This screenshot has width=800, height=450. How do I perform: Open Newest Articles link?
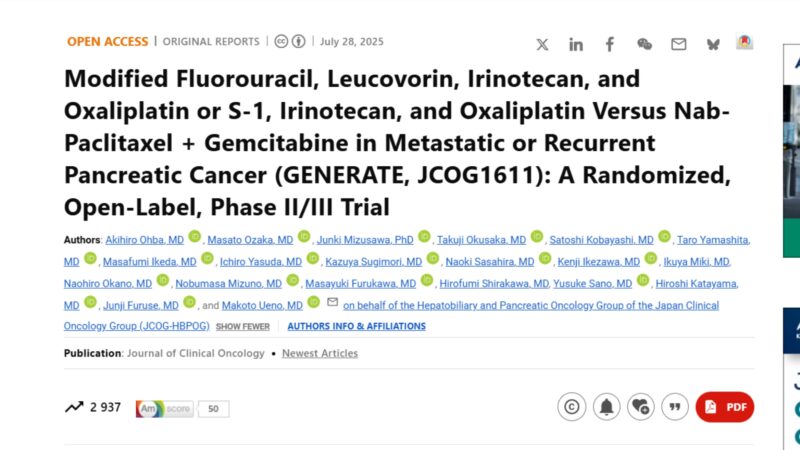[x=320, y=353]
